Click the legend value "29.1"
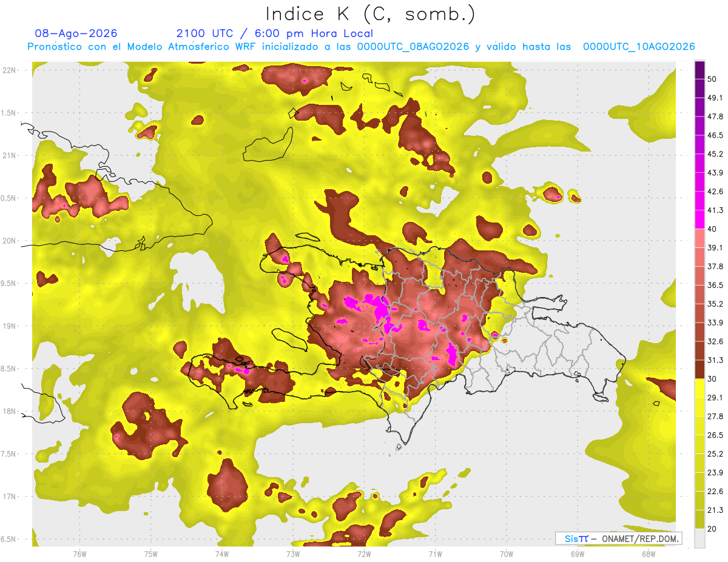728x562 pixels. pyautogui.click(x=715, y=398)
